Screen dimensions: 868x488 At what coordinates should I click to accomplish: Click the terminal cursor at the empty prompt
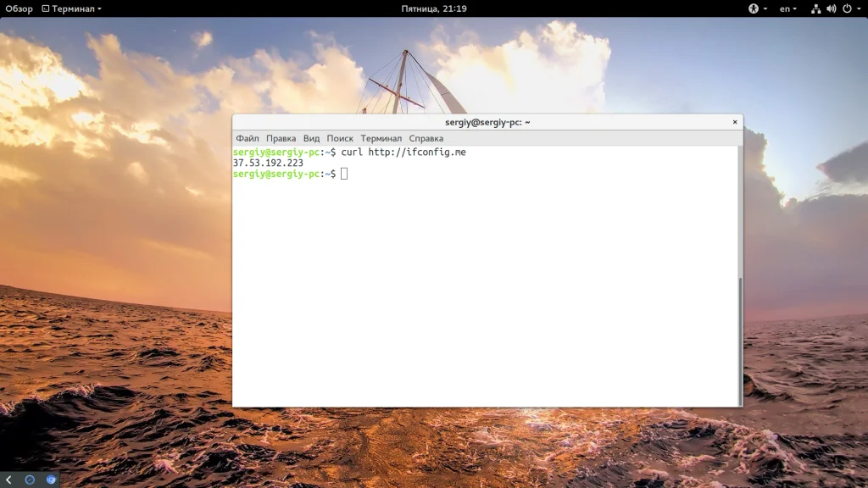pyautogui.click(x=344, y=174)
